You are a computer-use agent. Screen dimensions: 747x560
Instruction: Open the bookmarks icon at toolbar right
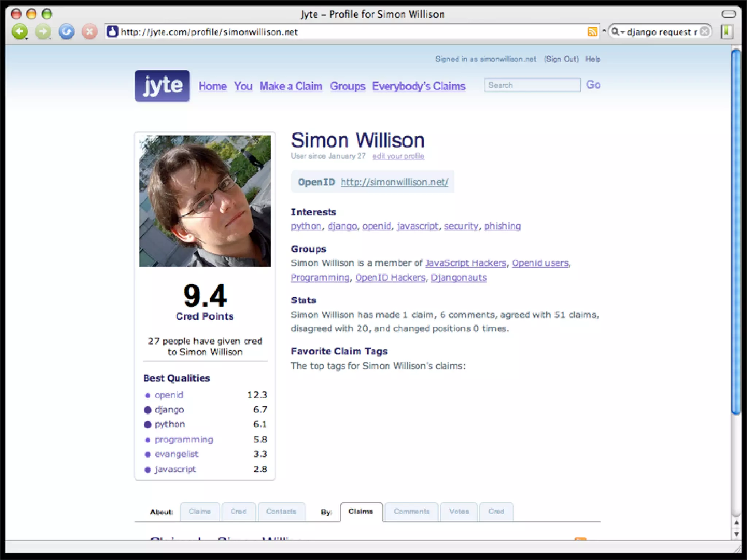pyautogui.click(x=727, y=32)
